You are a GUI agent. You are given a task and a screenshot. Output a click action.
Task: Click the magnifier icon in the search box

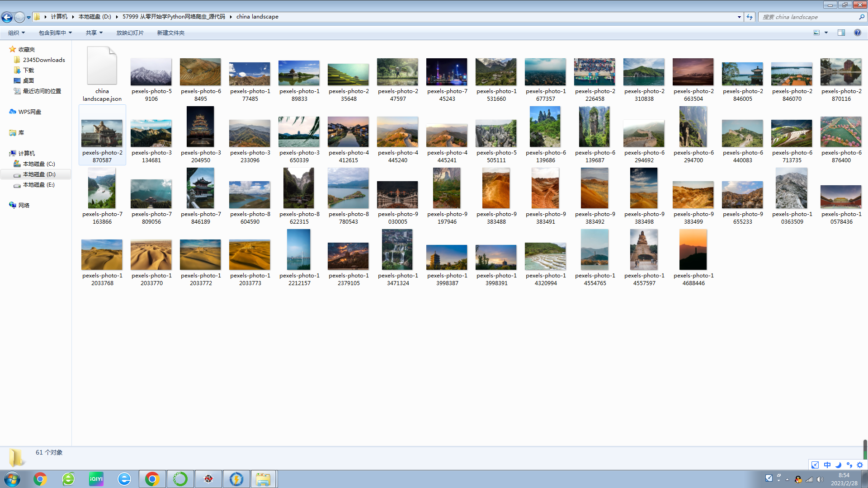click(x=862, y=17)
